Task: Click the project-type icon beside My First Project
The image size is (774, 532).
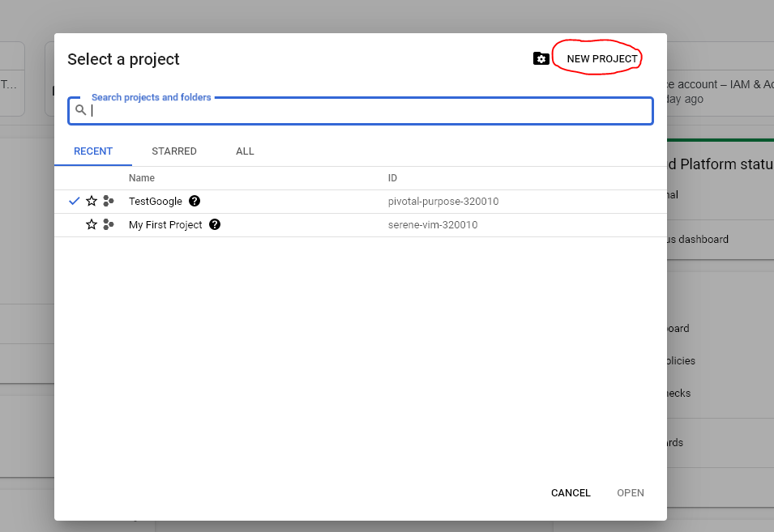Action: pos(108,225)
